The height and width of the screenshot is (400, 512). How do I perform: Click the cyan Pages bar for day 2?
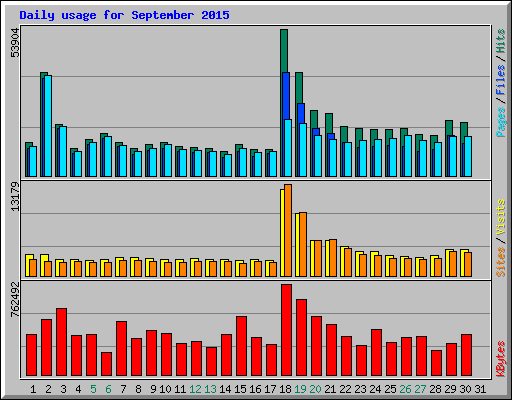tap(48, 126)
